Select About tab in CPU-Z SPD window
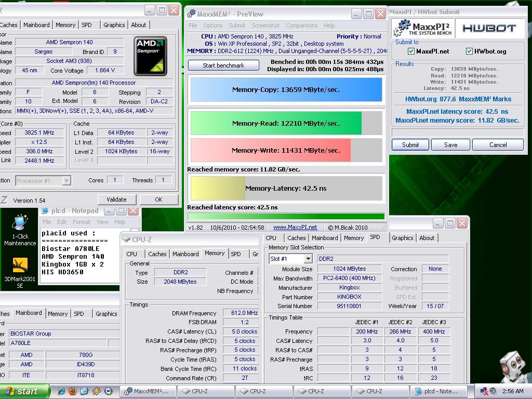Image resolution: width=532 pixels, height=399 pixels. tap(427, 238)
